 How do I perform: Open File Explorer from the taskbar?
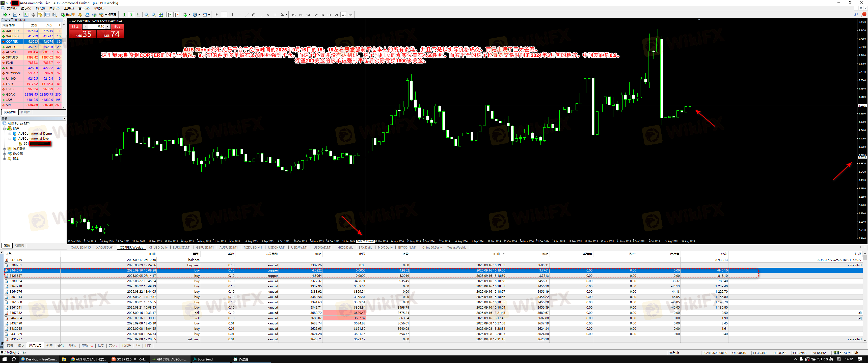point(64,359)
